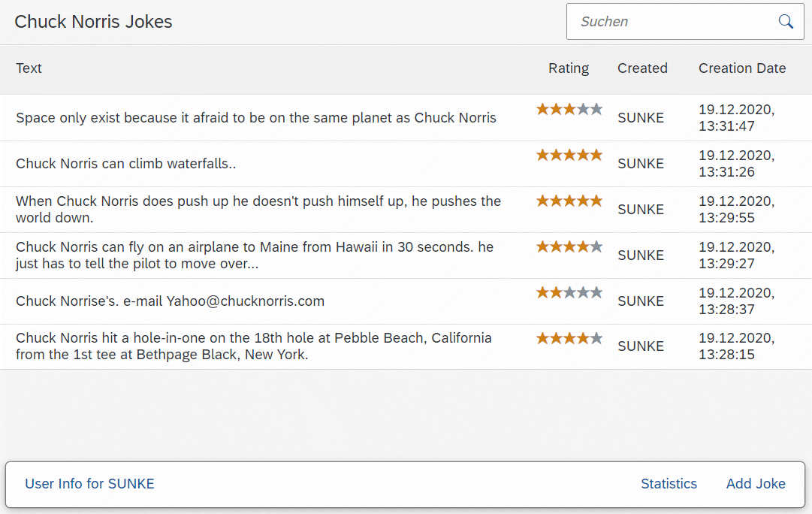Viewport: 812px width, 514px height.
Task: Click the search magnifier icon
Action: (x=786, y=21)
